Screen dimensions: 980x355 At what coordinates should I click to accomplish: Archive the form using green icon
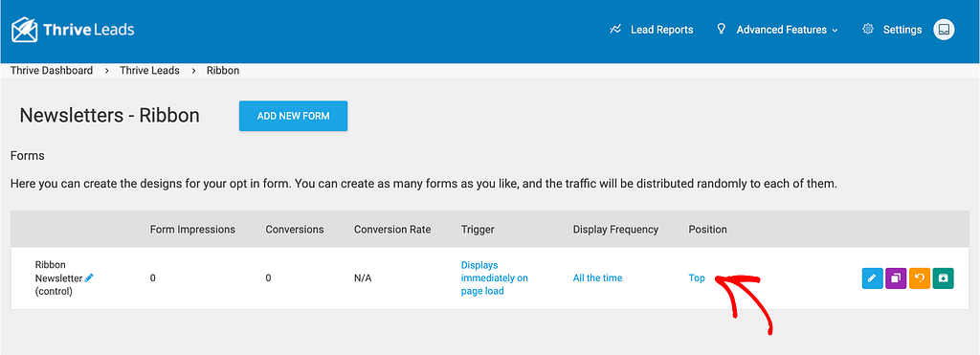point(943,278)
